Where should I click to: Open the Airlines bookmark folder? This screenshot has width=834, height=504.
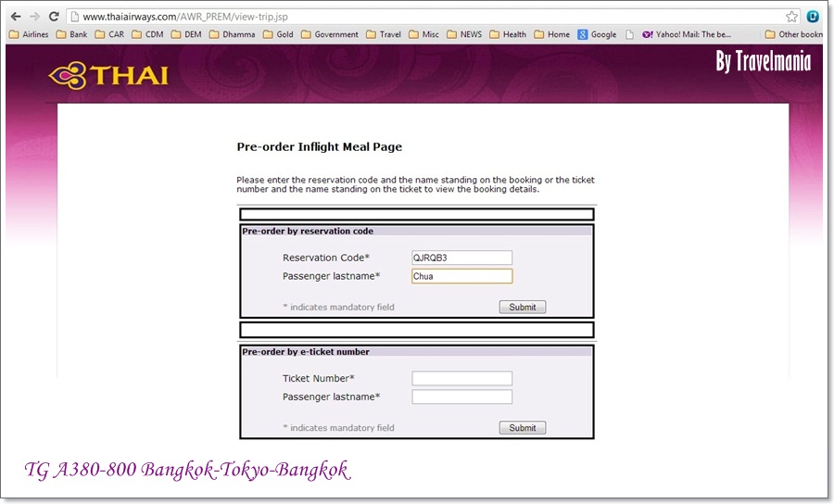pos(29,34)
